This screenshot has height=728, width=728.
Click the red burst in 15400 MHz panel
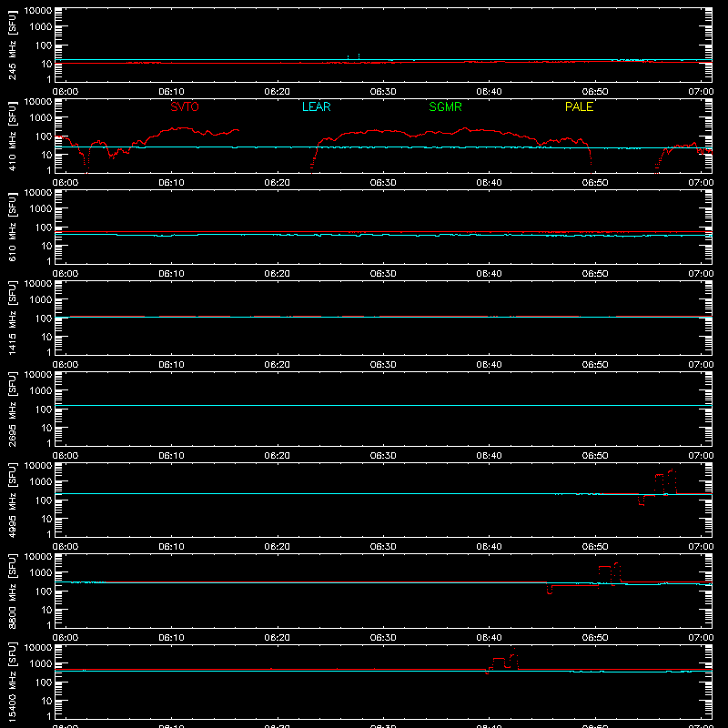[x=502, y=662]
